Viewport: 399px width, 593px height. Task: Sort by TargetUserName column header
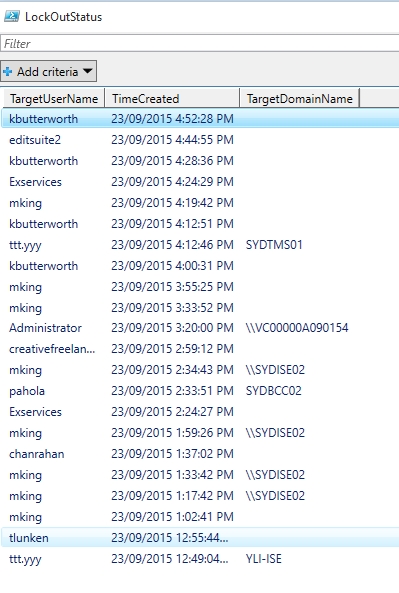[x=54, y=98]
